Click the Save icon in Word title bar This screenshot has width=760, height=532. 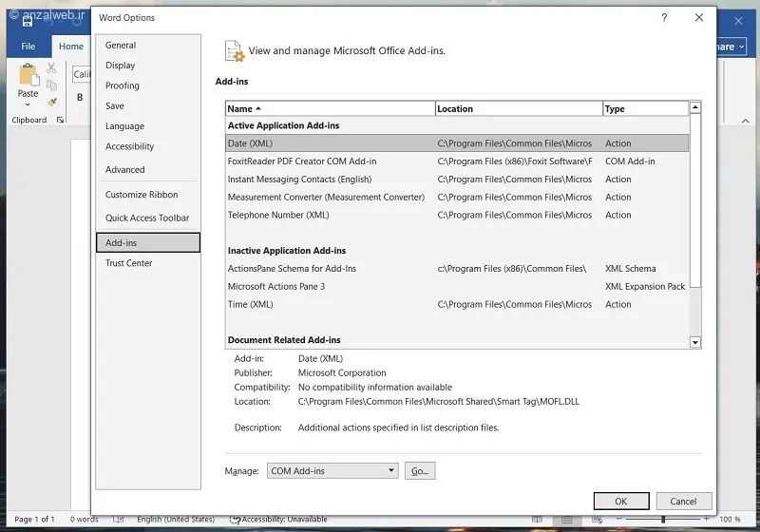point(28,21)
